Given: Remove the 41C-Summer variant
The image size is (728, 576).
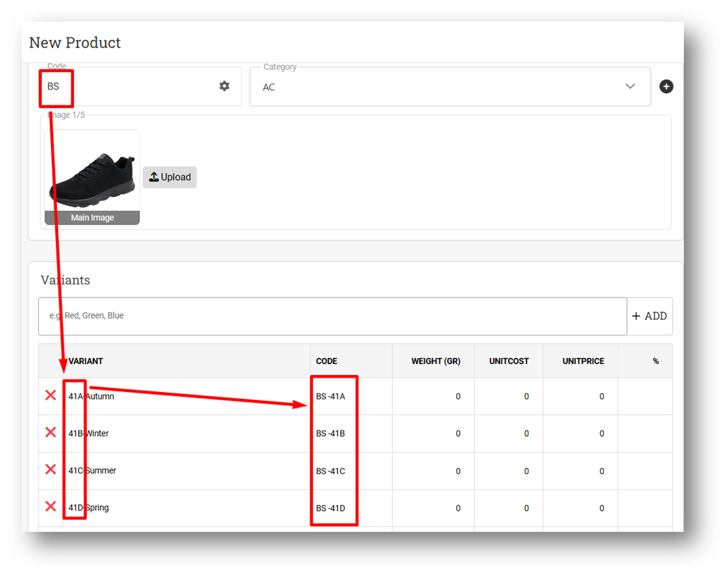Looking at the screenshot, I should coord(51,469).
